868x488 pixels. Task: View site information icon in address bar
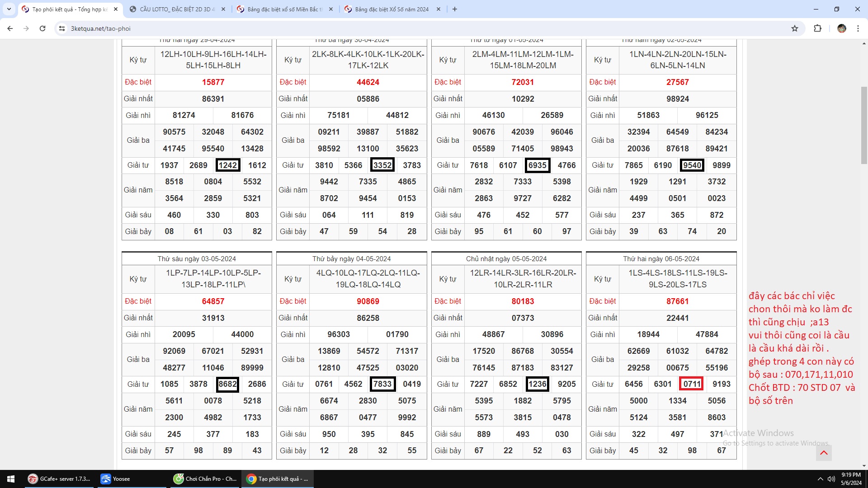(62, 28)
